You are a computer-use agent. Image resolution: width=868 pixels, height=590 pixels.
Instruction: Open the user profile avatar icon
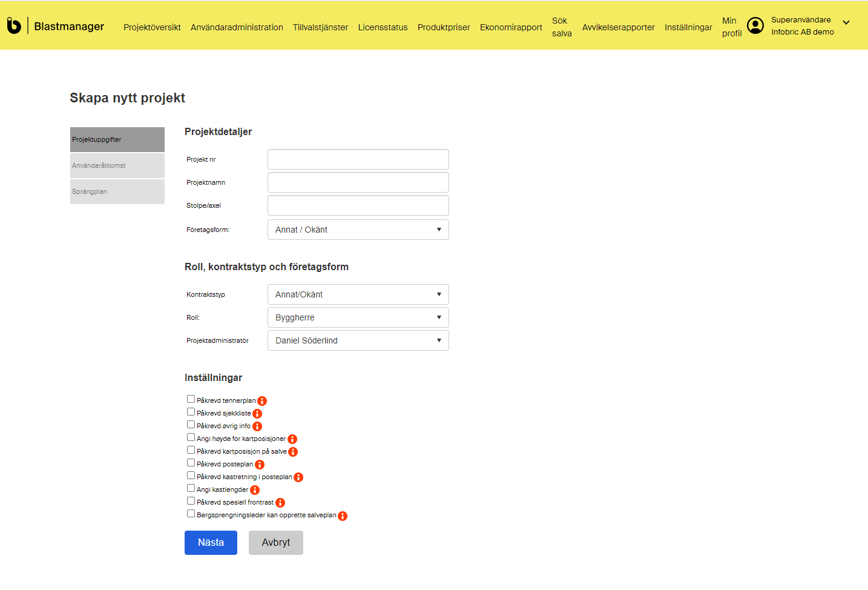755,25
